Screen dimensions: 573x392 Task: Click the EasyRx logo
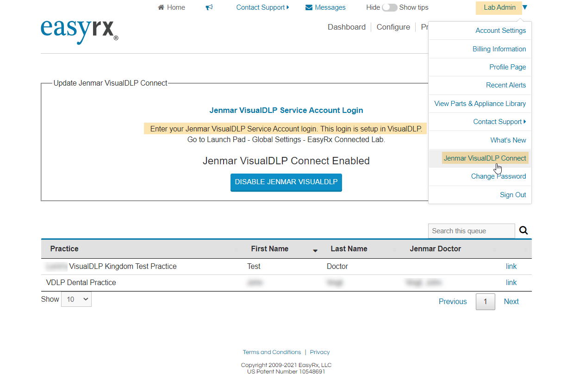(x=79, y=31)
